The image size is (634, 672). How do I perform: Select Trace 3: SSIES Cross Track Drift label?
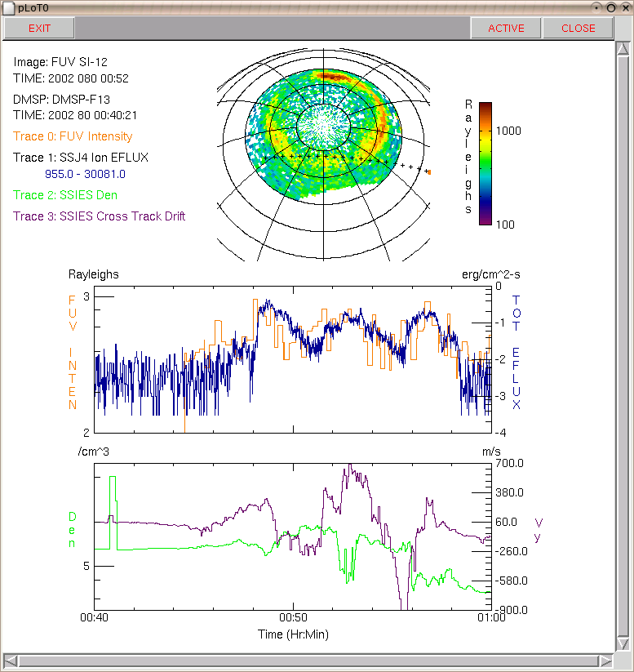(x=99, y=216)
